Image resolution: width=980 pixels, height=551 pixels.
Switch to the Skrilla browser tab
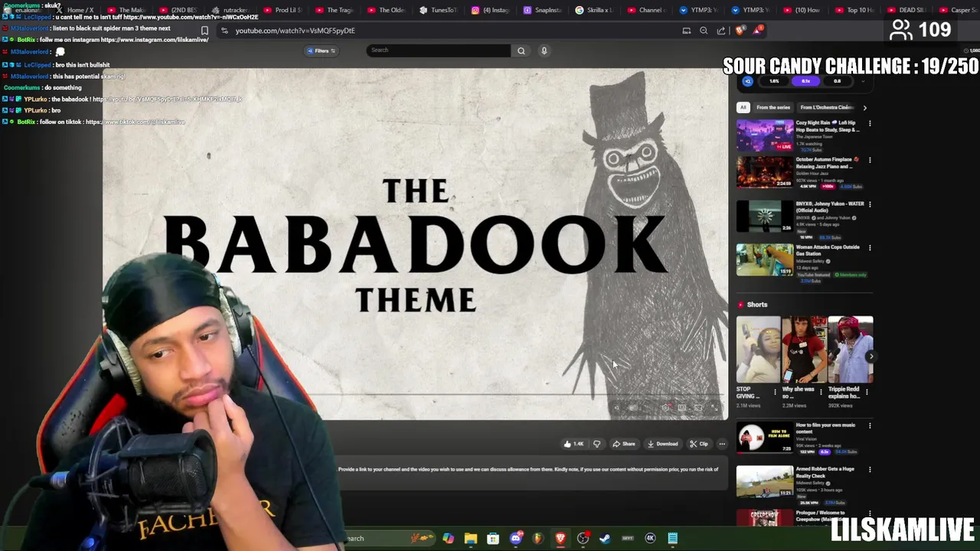(593, 10)
